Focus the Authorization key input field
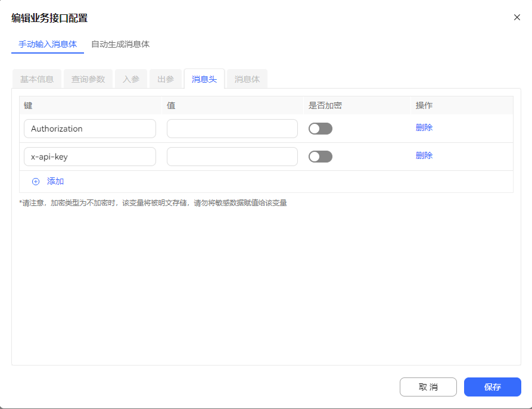The height and width of the screenshot is (409, 532). (x=90, y=129)
